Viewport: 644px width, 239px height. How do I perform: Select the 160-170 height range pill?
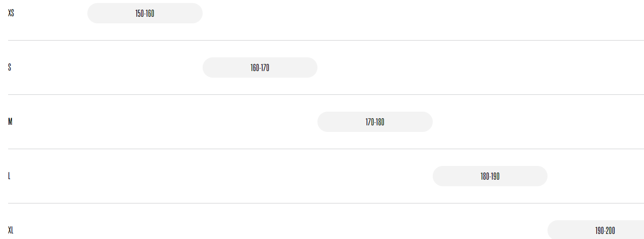pos(260,67)
